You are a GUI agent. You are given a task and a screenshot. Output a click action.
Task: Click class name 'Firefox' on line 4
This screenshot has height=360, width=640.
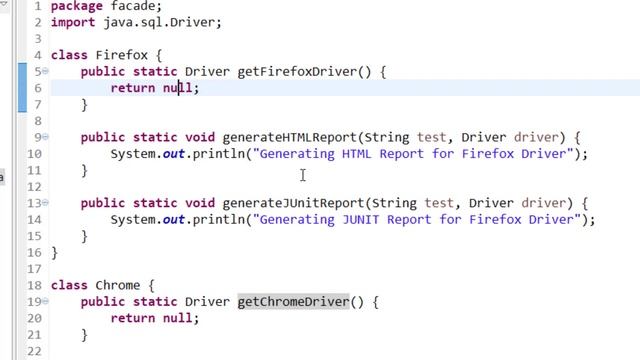click(121, 55)
